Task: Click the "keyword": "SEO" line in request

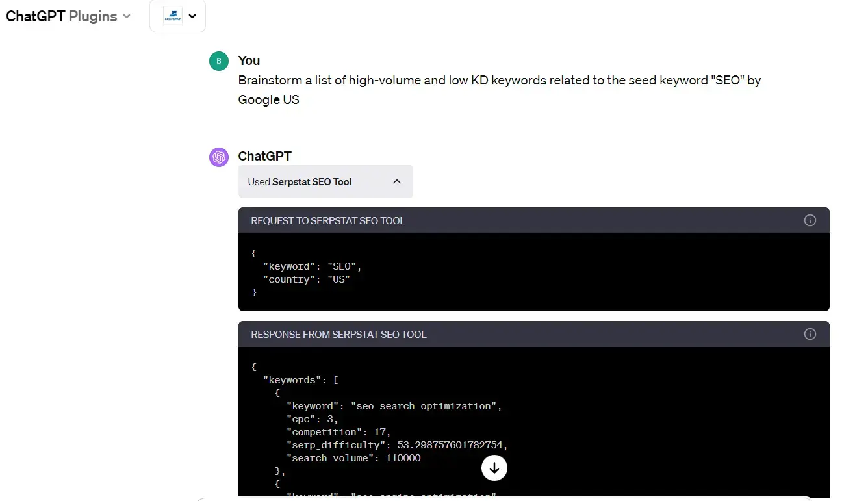Action: pos(312,266)
